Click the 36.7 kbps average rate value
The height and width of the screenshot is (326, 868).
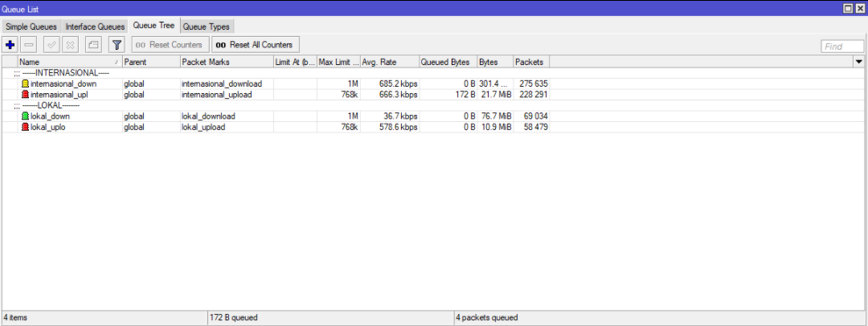[x=399, y=116]
